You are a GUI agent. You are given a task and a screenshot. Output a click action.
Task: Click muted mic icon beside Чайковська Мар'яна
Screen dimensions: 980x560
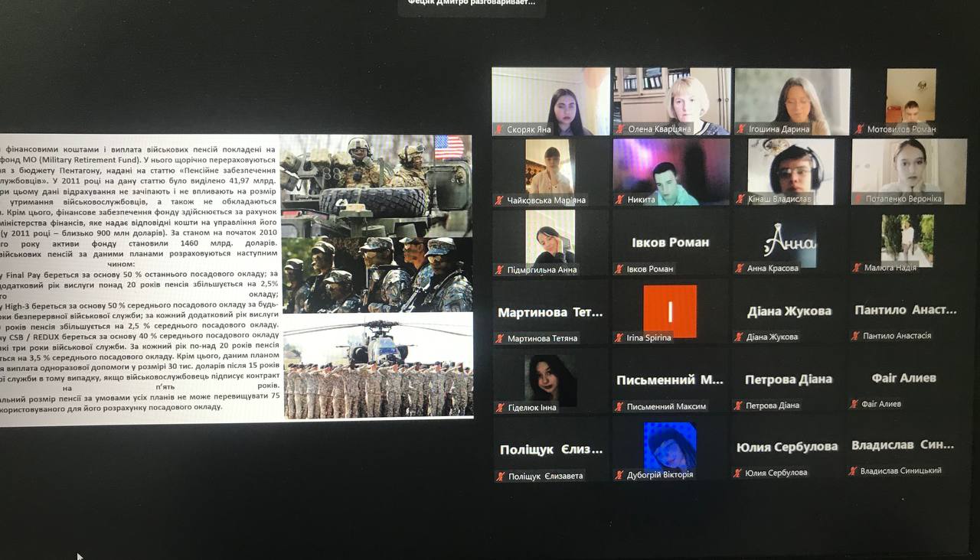point(498,200)
